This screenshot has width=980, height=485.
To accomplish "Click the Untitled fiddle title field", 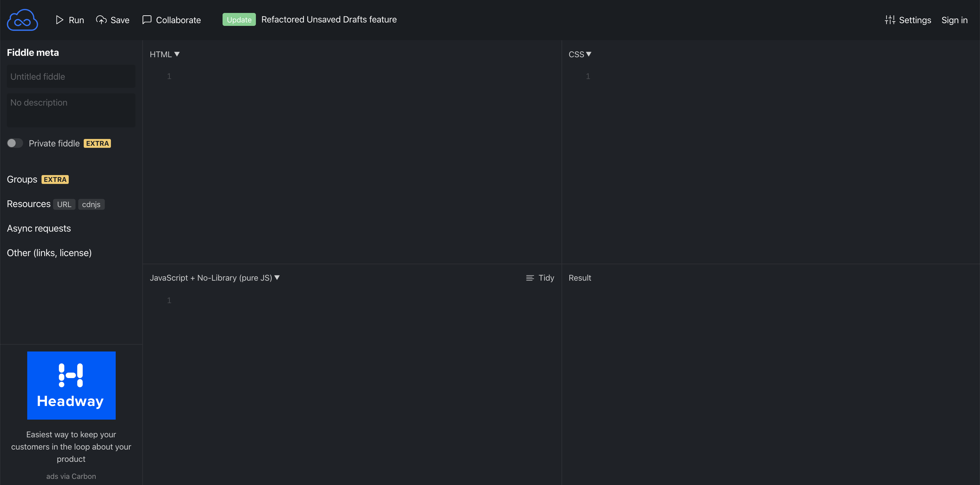I will (x=71, y=77).
